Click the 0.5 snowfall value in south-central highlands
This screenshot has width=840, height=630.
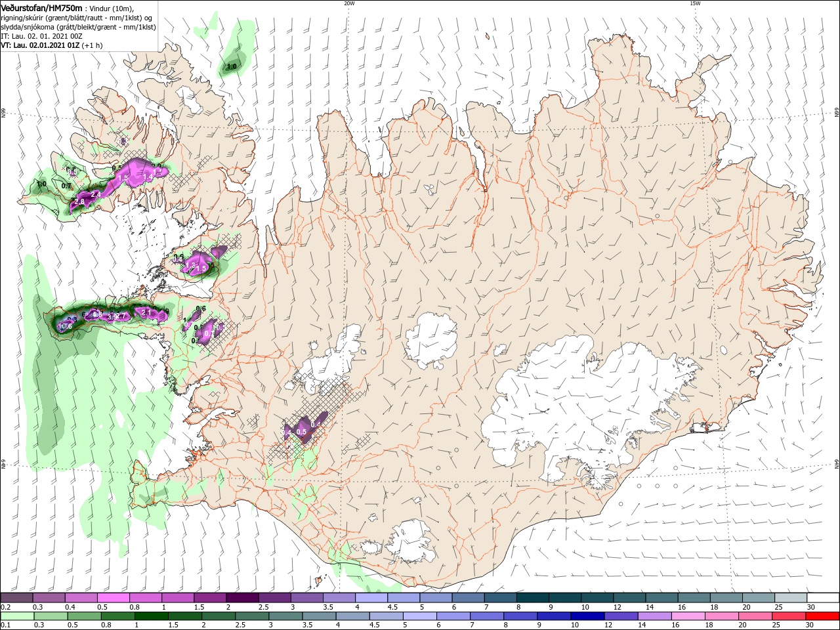tap(301, 432)
